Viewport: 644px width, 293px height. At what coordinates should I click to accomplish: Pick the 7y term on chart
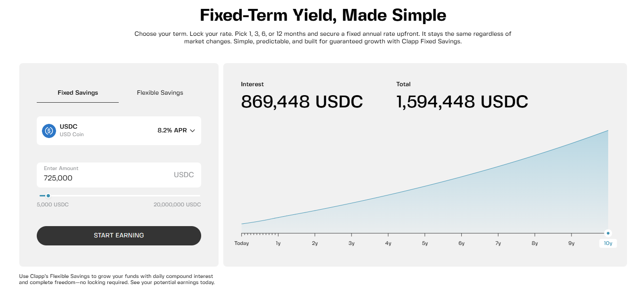pos(498,243)
